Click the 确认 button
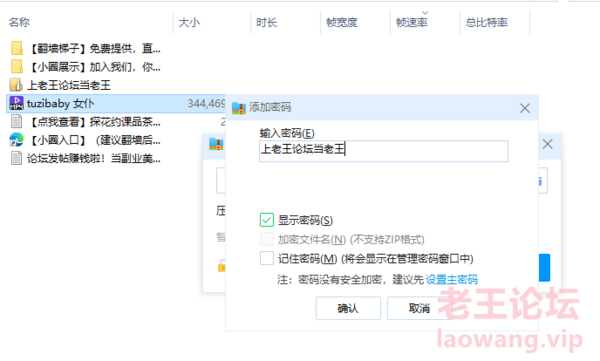Viewport: 600px width, 361px height. pyautogui.click(x=348, y=308)
